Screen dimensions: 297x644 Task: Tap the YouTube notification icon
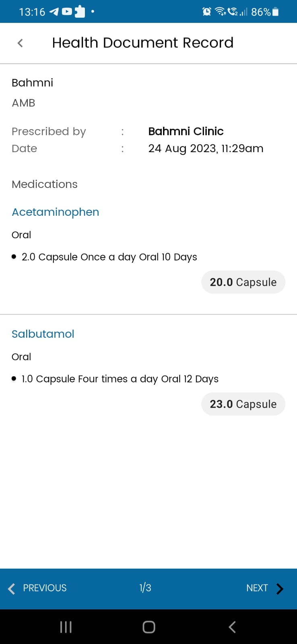[67, 12]
